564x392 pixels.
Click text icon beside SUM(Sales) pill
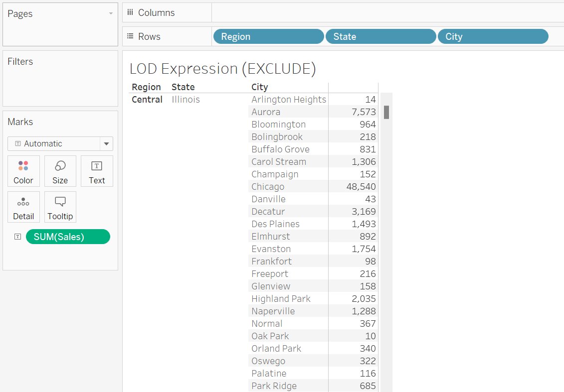coord(17,237)
